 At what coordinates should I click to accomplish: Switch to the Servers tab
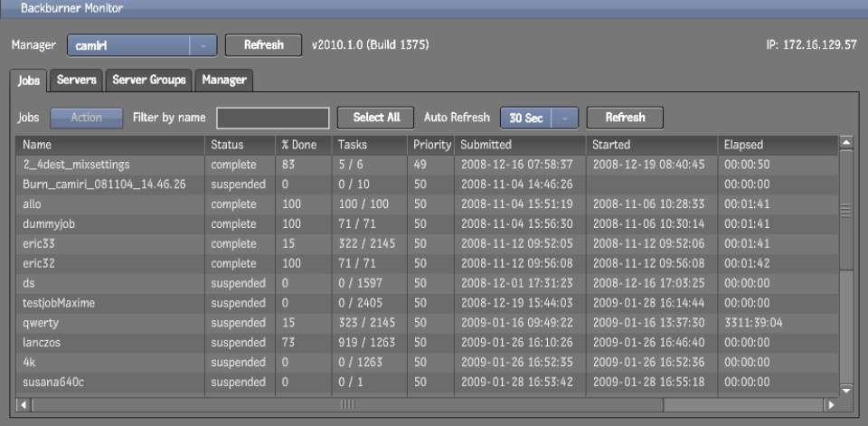(76, 80)
